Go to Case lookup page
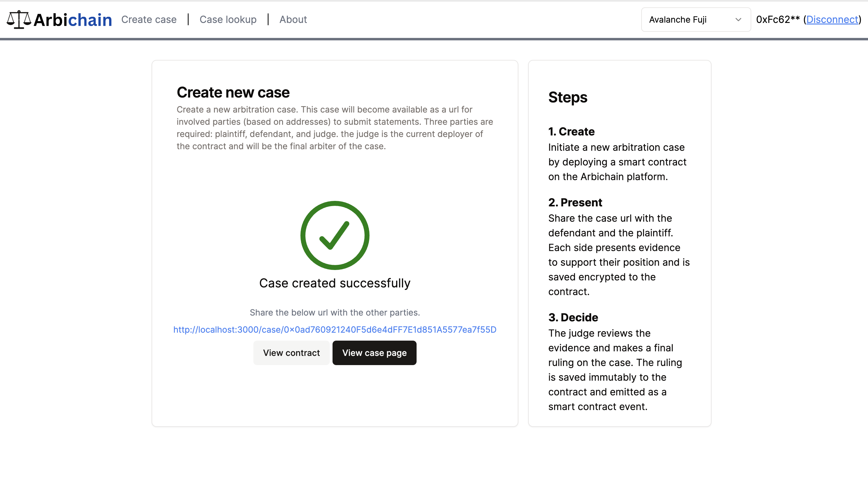The image size is (868, 477). [x=228, y=20]
